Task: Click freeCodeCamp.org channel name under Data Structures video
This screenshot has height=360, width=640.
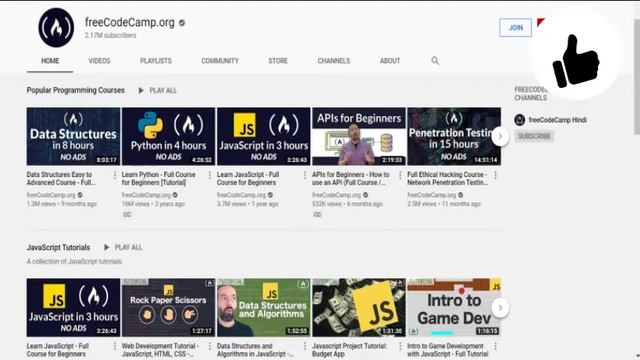Action: point(51,195)
